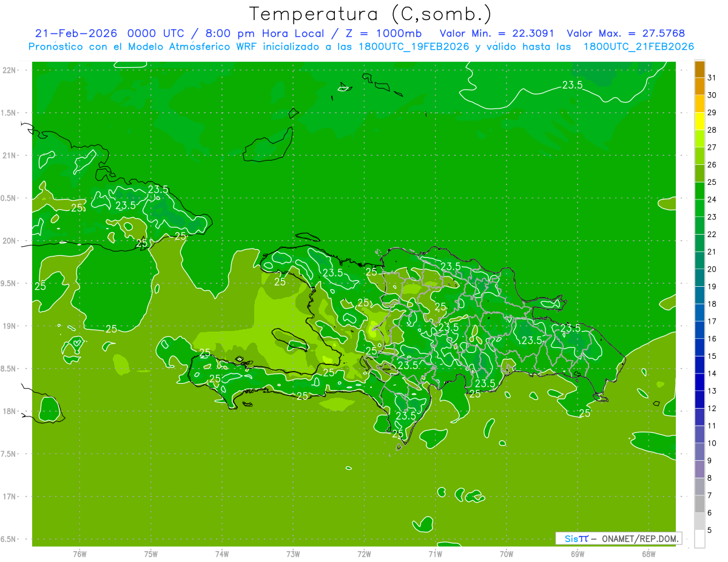Click the 23.5 contour label near 22N
The height and width of the screenshot is (562, 728).
(572, 85)
